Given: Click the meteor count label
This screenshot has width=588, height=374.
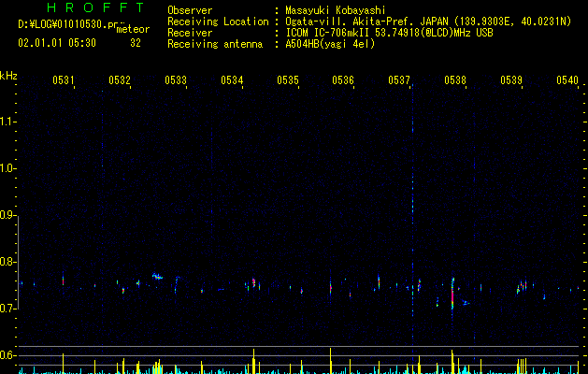Looking at the screenshot, I should [133, 29].
